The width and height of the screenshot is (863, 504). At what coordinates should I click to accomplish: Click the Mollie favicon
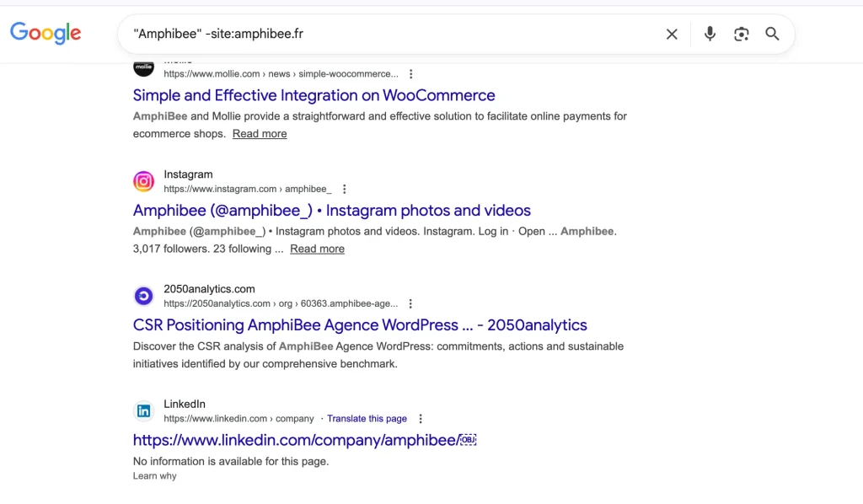(x=143, y=68)
